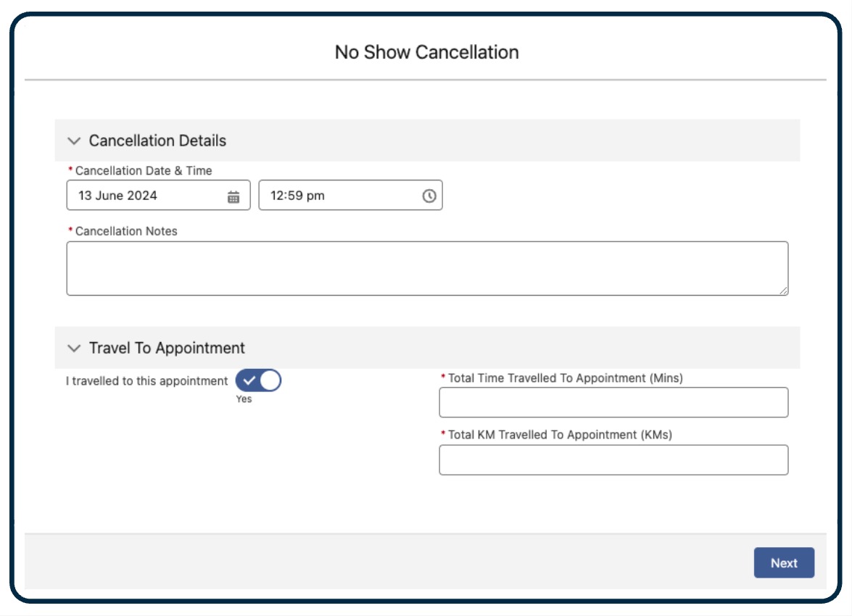The width and height of the screenshot is (852, 616).
Task: Click the 'Travel To Appointment' heading text
Action: pyautogui.click(x=167, y=348)
